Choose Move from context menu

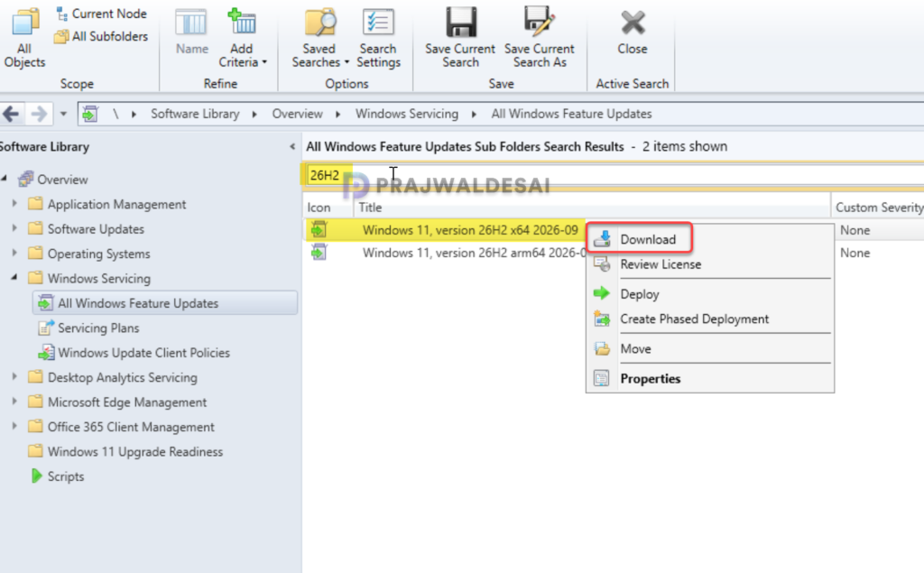pos(709,349)
